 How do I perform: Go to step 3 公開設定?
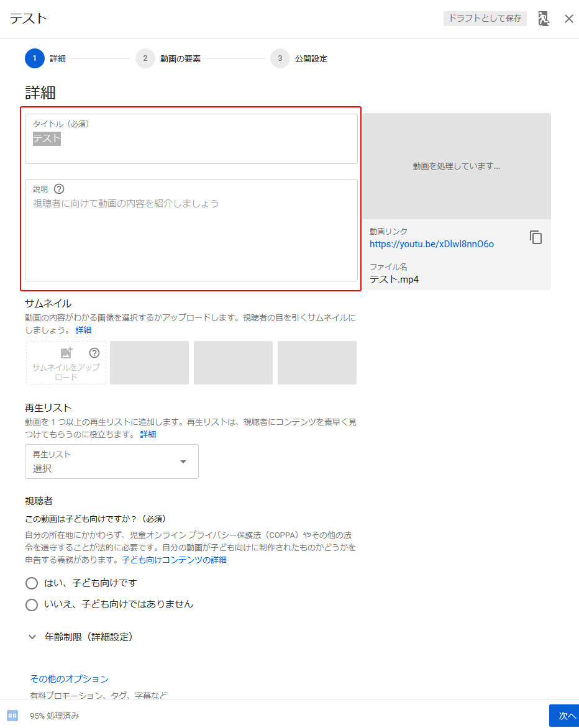click(299, 58)
